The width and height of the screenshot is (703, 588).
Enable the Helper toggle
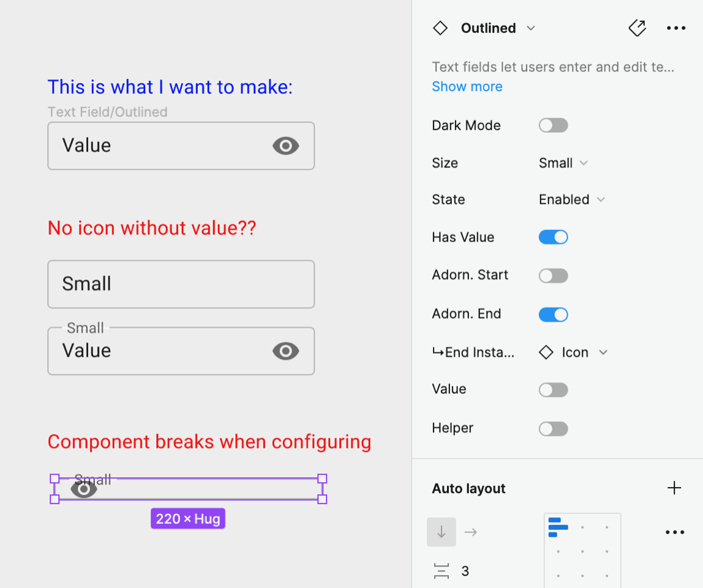(x=553, y=428)
